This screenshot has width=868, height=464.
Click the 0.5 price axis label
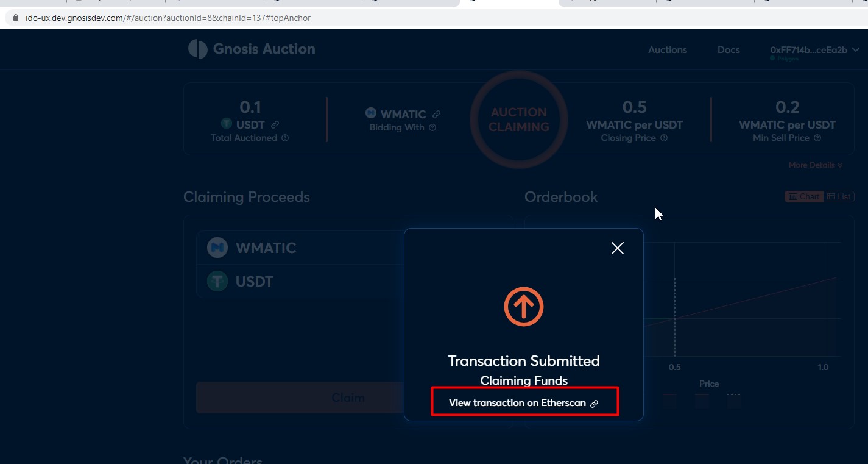(x=674, y=367)
